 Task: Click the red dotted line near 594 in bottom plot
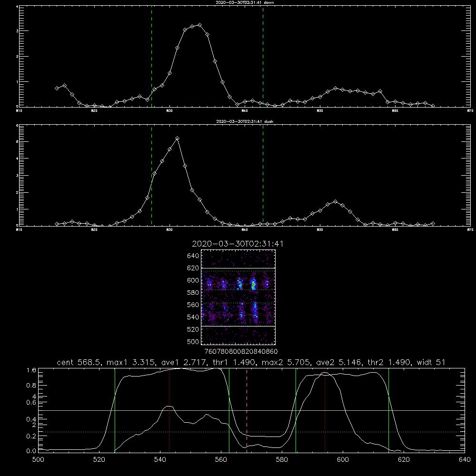coord(325,410)
